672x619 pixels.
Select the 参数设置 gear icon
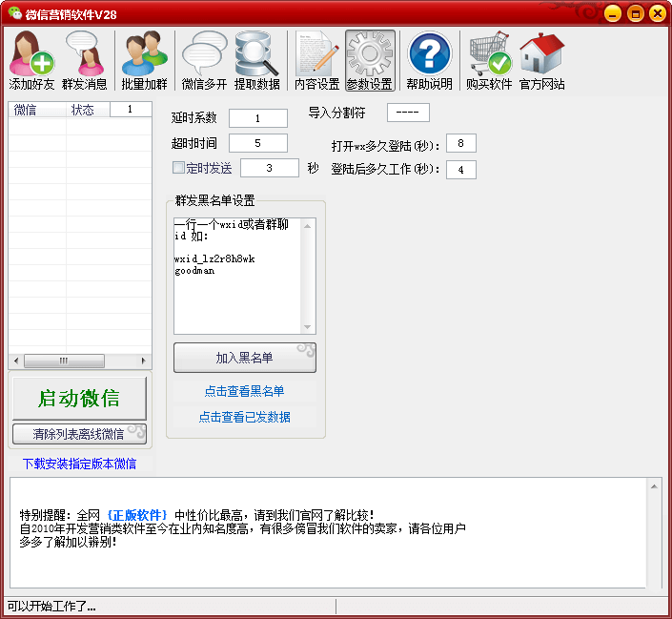(370, 60)
